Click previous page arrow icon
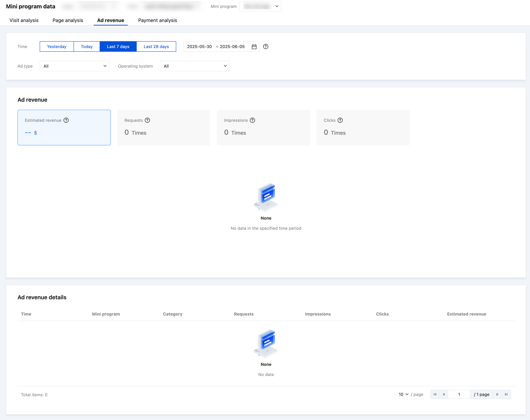This screenshot has height=420, width=530. coord(443,394)
